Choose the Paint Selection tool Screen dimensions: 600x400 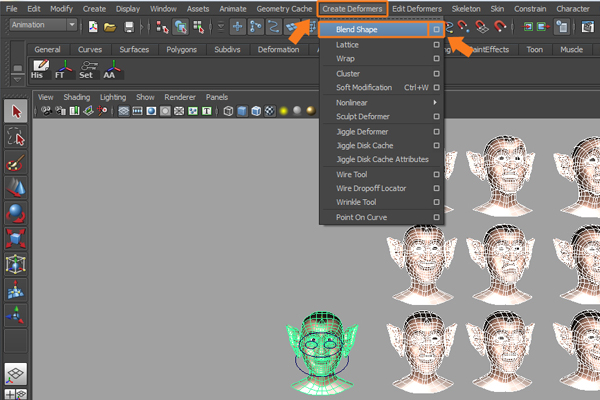(x=16, y=162)
